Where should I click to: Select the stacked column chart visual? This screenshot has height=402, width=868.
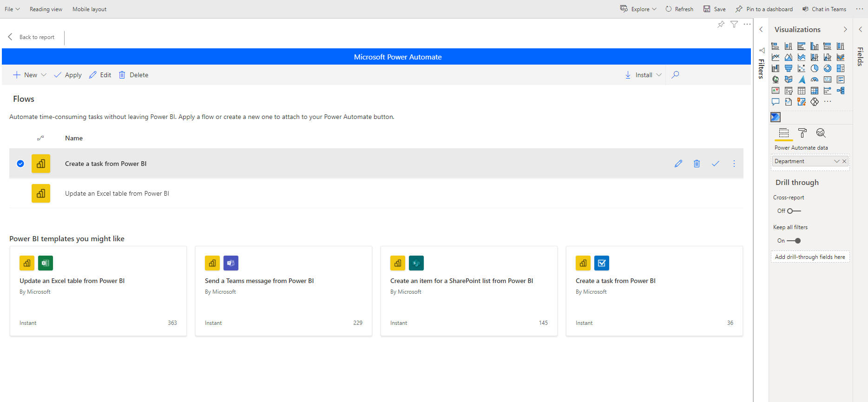[789, 46]
